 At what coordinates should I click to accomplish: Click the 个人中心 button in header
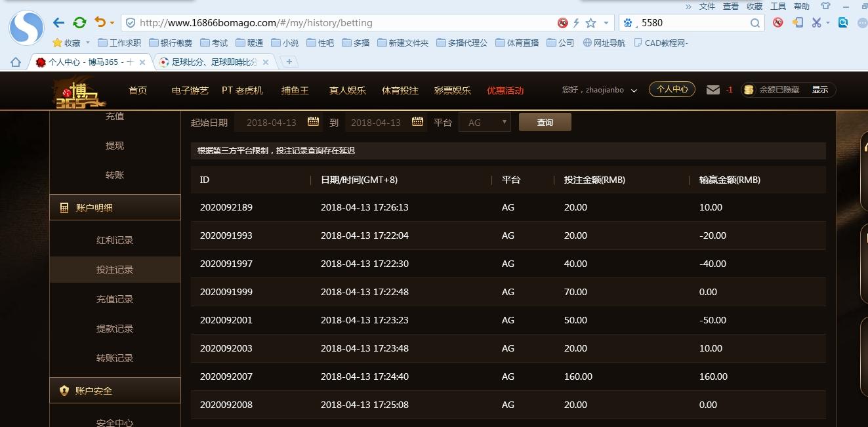click(x=672, y=89)
